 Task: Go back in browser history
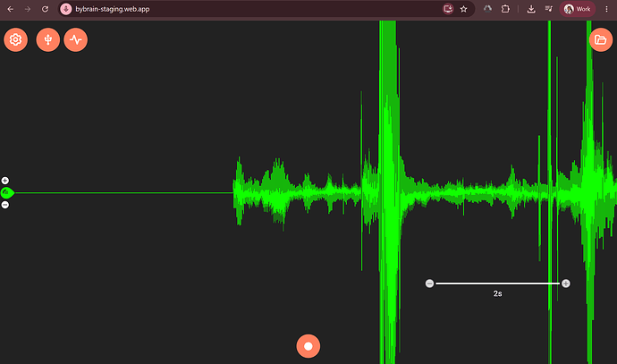11,9
